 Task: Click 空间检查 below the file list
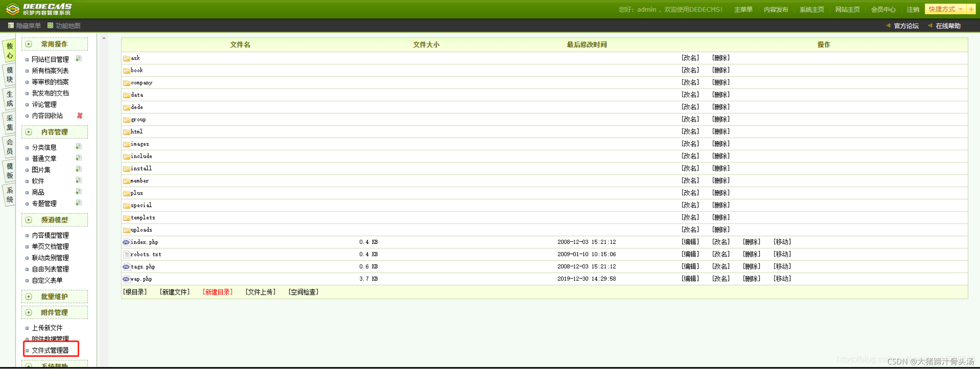[303, 292]
